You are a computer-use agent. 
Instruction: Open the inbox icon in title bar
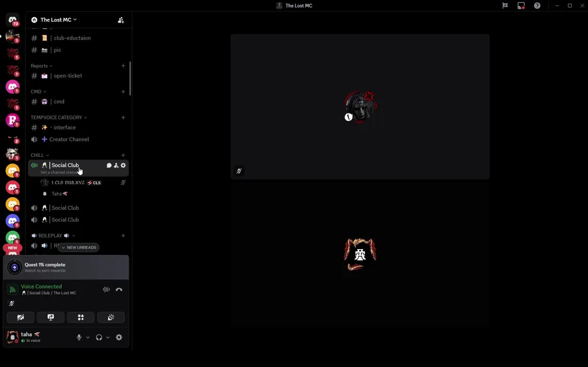(x=521, y=6)
